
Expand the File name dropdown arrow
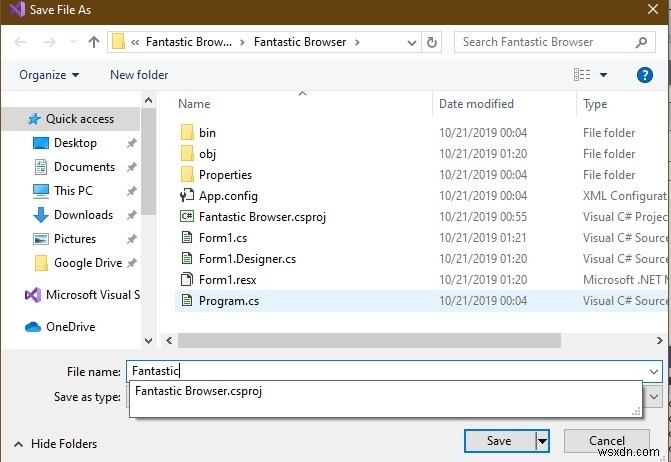654,371
